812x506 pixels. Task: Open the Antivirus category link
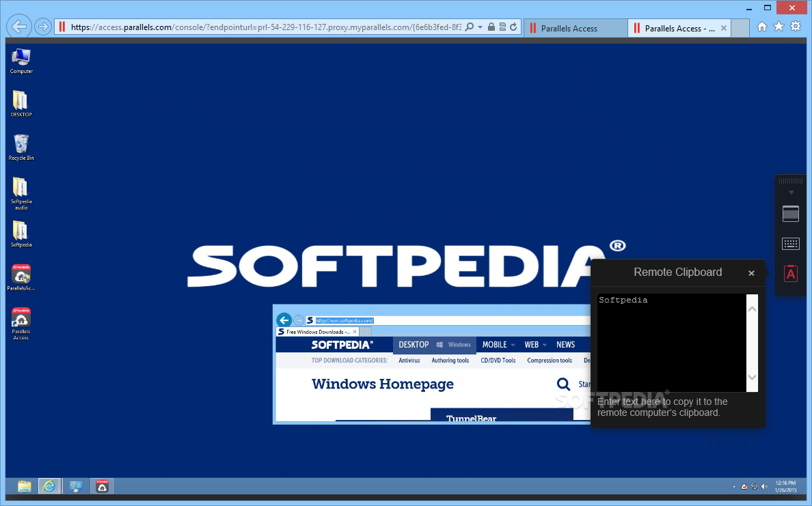click(409, 361)
